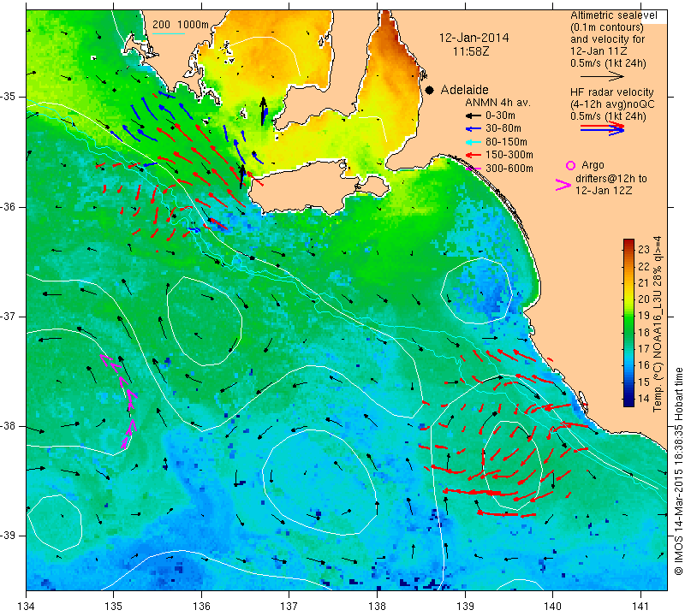Click the cyan 80-150m legend arrow
685x616 pixels.
coord(474,142)
